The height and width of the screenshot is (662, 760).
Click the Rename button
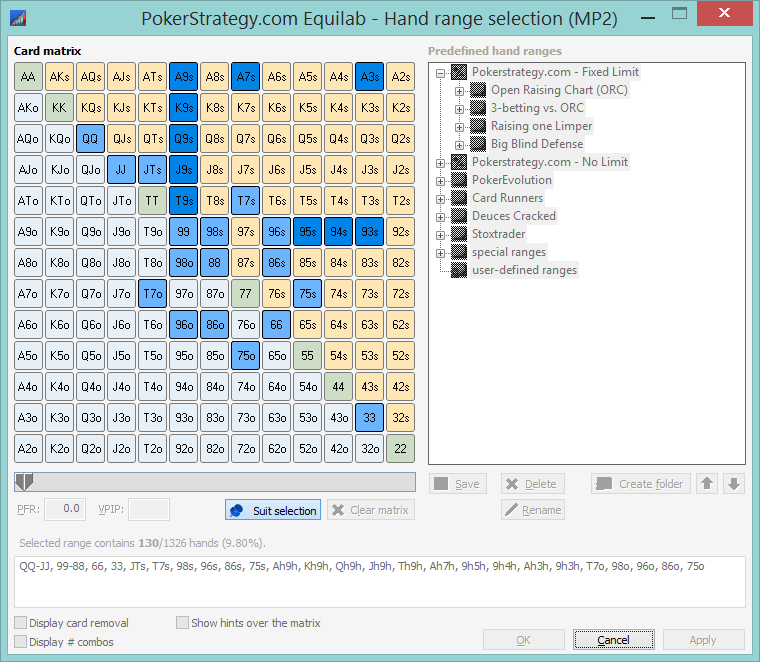tap(533, 510)
